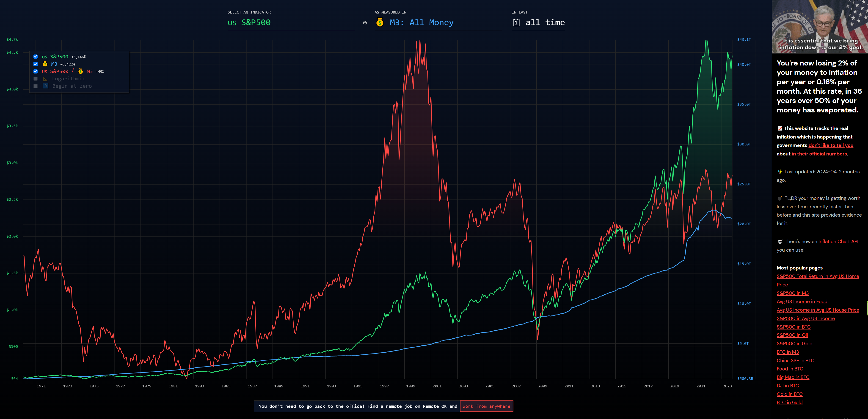868x419 pixels.
Task: Open the China SSE in BTC link
Action: pyautogui.click(x=795, y=360)
